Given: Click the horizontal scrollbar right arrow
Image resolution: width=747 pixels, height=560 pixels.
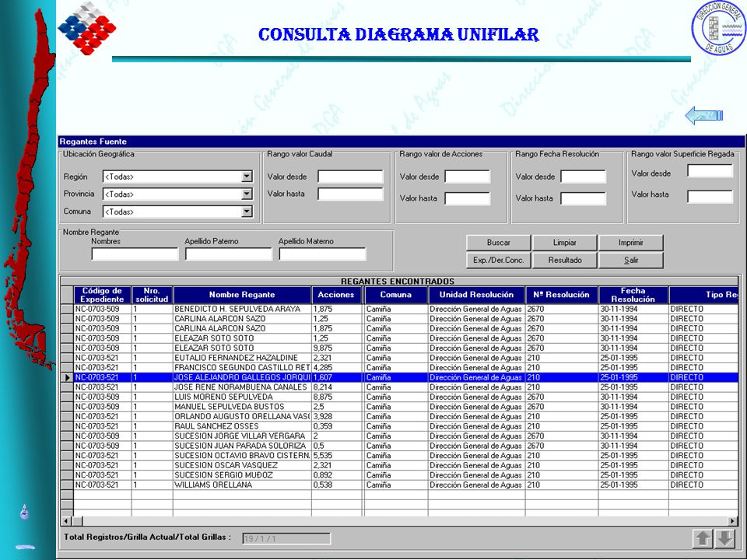Looking at the screenshot, I should pos(733,521).
